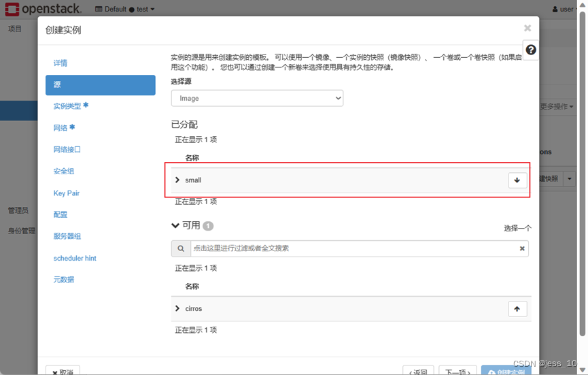Click the 取消 cancel button
The height and width of the screenshot is (375, 588).
point(63,370)
